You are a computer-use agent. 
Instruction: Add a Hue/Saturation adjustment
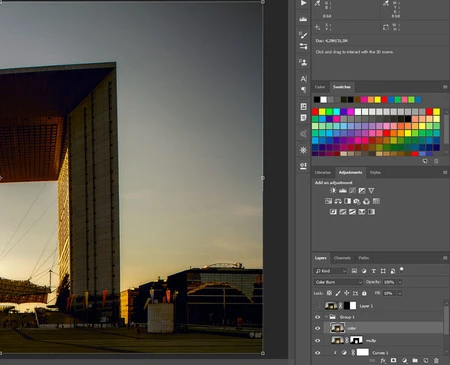(328, 201)
